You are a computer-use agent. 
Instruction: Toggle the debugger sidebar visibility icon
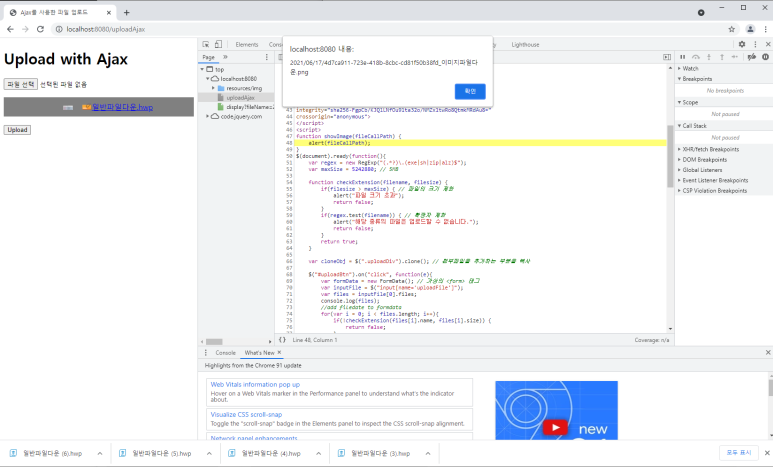[667, 57]
